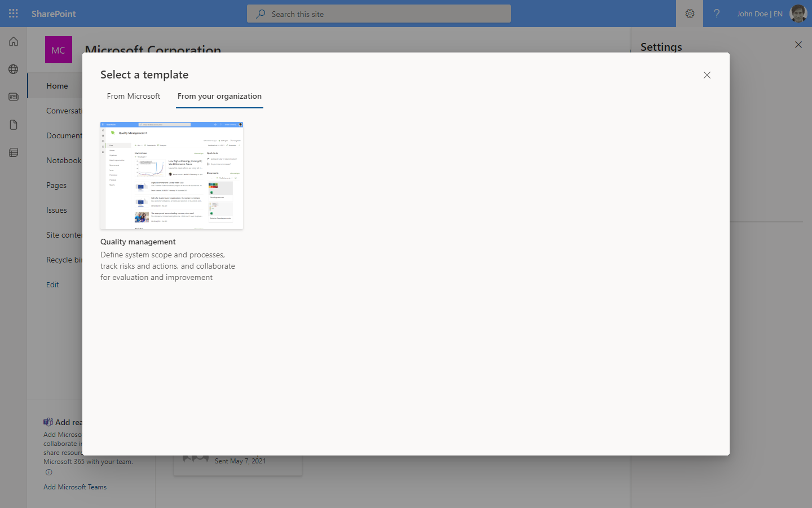The width and height of the screenshot is (812, 508).
Task: Open Issues in the site navigation
Action: click(56, 210)
